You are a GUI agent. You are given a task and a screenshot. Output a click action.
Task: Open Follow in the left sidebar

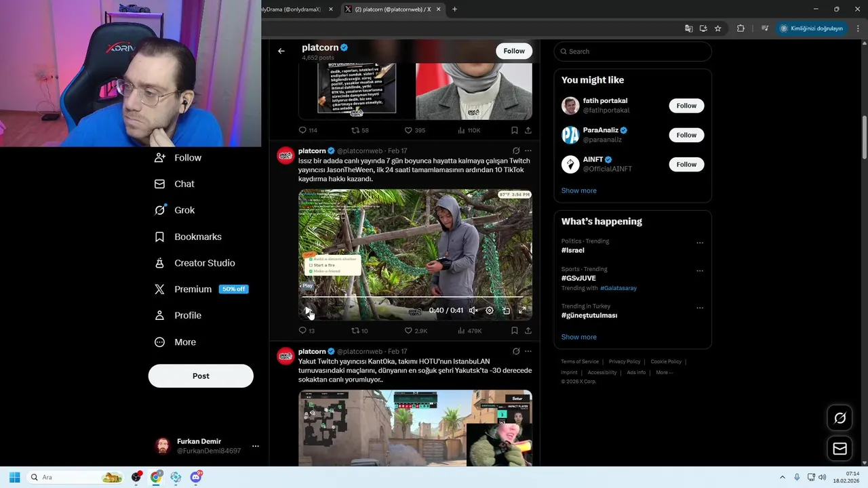tap(178, 157)
